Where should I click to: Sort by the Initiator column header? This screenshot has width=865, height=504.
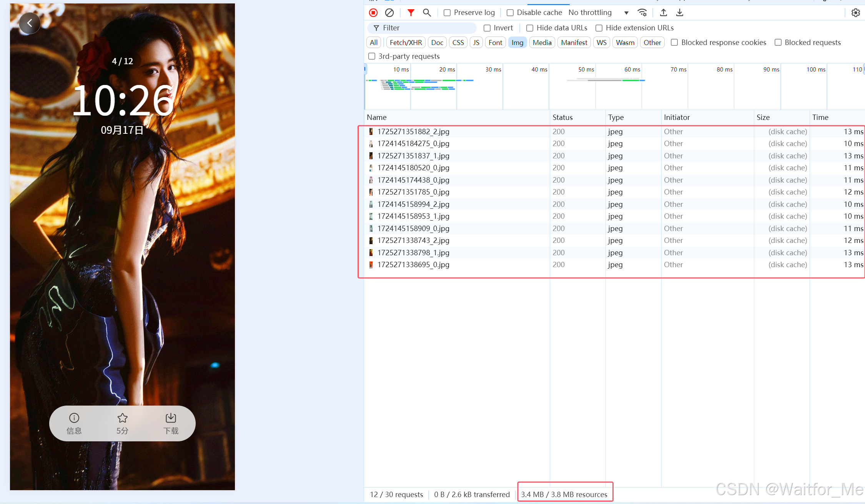pyautogui.click(x=707, y=117)
